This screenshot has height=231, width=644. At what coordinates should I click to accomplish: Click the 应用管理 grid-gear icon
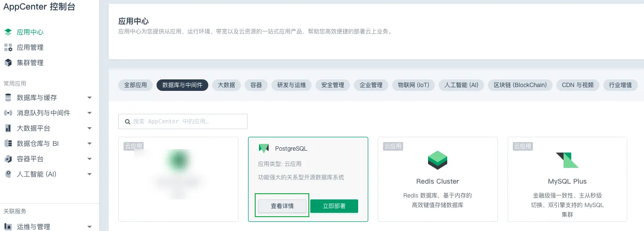click(8, 47)
